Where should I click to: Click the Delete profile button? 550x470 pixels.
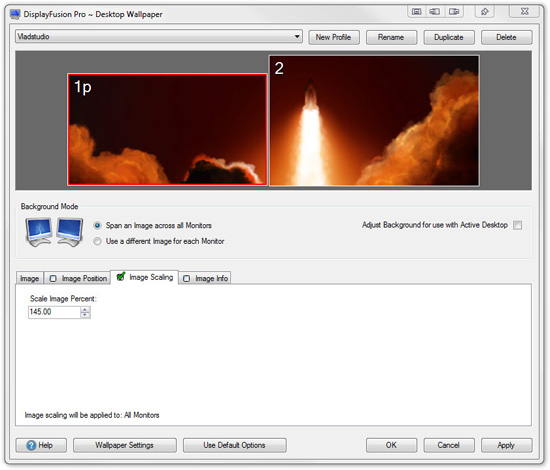coord(506,37)
